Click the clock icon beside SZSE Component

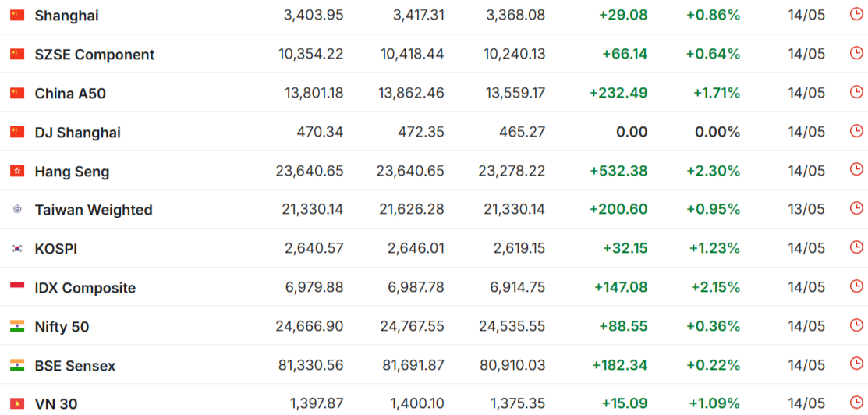pos(856,53)
